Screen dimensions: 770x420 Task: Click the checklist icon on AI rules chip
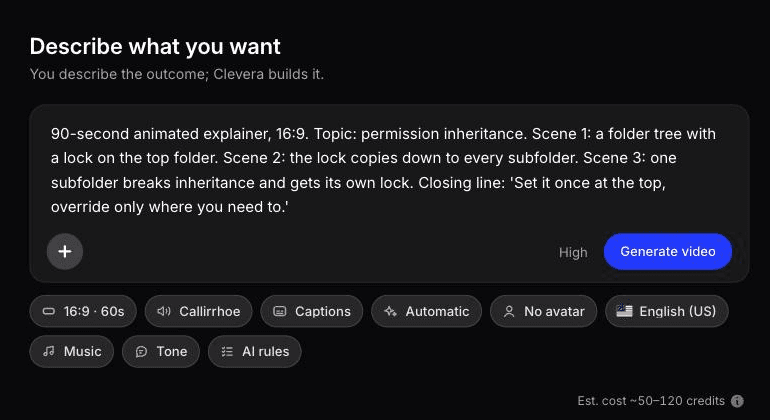[227, 351]
